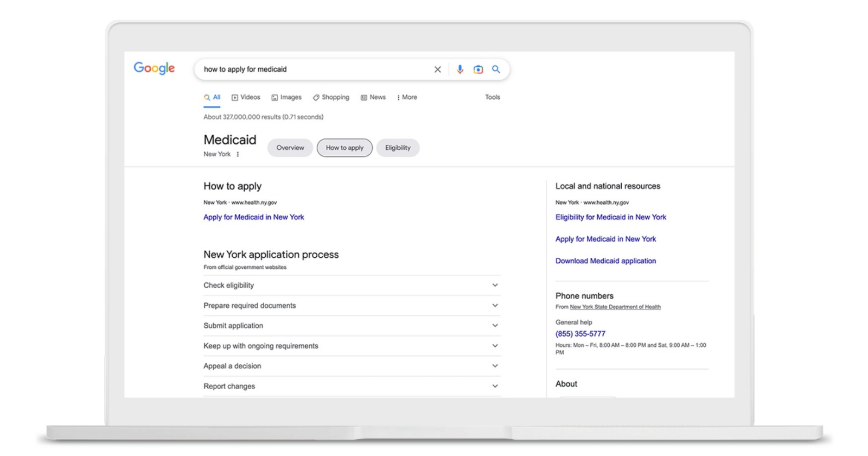Viewport: 868px width, 456px height.
Task: Select the Eligibility chip
Action: click(x=398, y=148)
